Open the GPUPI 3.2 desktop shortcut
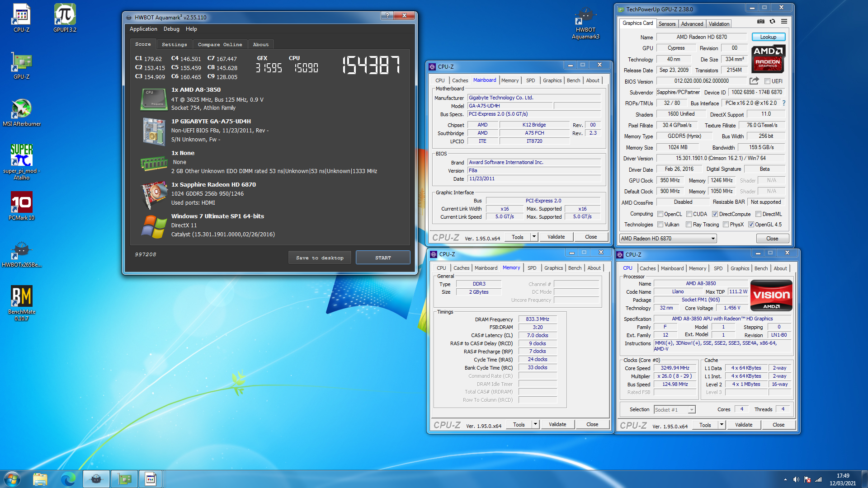Screen dimensions: 868x488 [x=65, y=18]
